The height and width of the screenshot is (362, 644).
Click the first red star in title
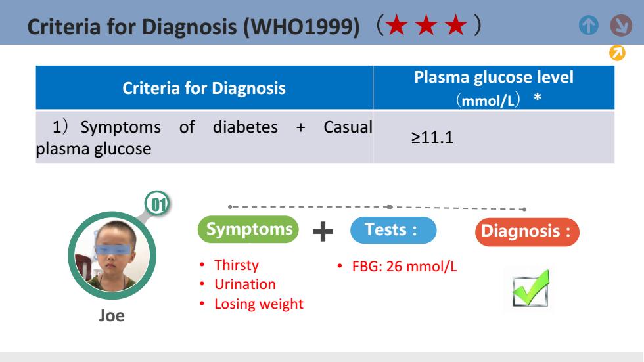click(396, 25)
